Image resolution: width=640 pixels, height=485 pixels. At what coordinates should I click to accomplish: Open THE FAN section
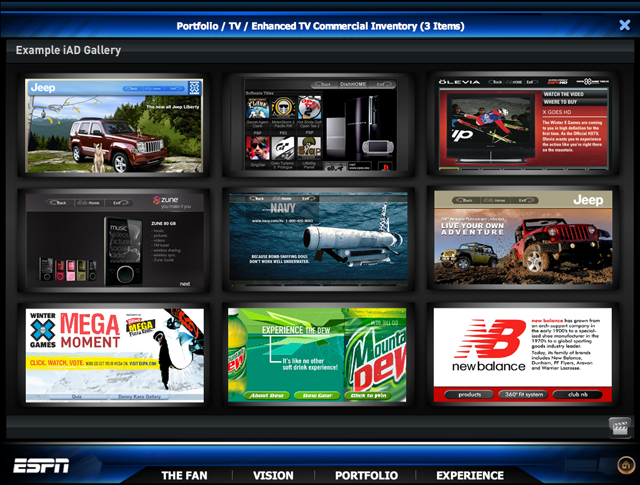pos(184,476)
